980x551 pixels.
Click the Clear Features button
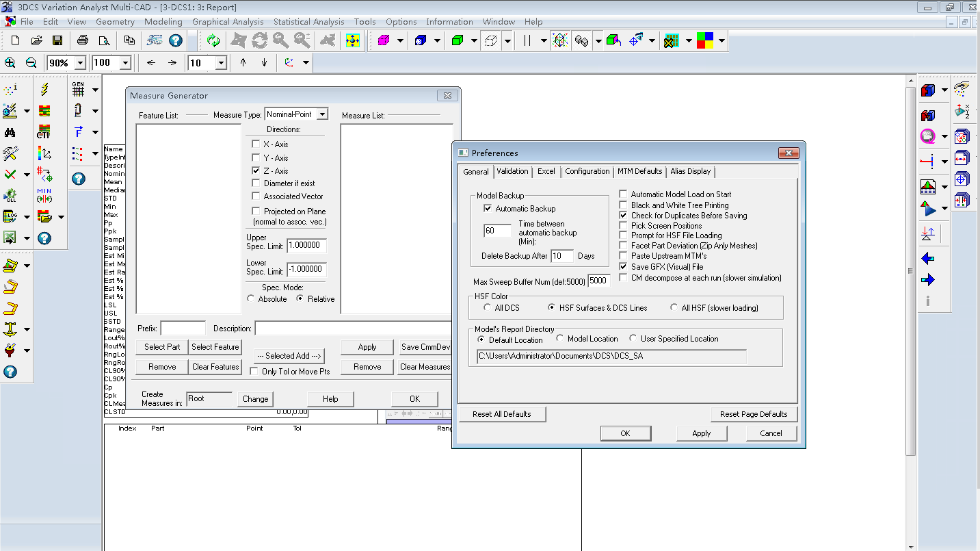click(215, 367)
